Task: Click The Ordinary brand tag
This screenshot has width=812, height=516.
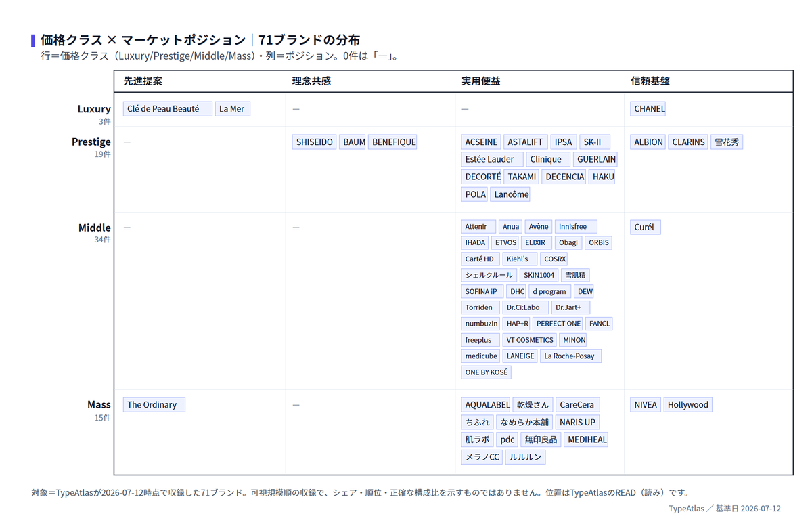Action: (x=154, y=405)
